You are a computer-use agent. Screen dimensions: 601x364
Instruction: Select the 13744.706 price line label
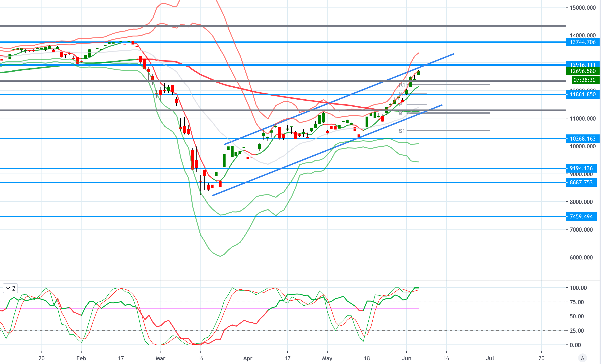(x=582, y=42)
